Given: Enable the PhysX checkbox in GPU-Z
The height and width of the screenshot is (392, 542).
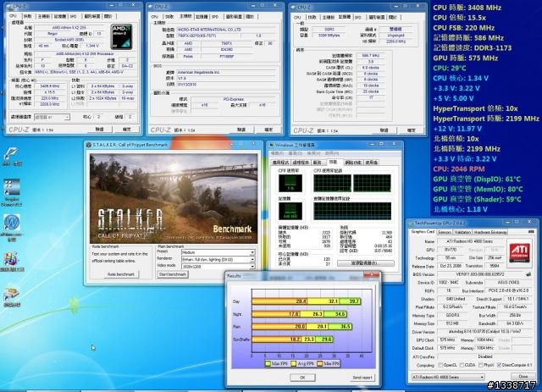Looking at the screenshot, I should coord(480,365).
